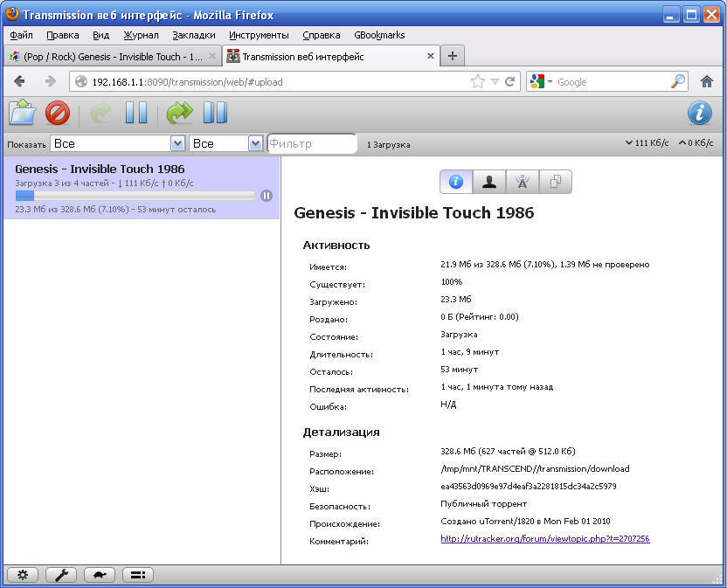Screen dimensions: 727x588
Task: Click the upload speed '0 Кб/с' indicator
Action: 696,142
